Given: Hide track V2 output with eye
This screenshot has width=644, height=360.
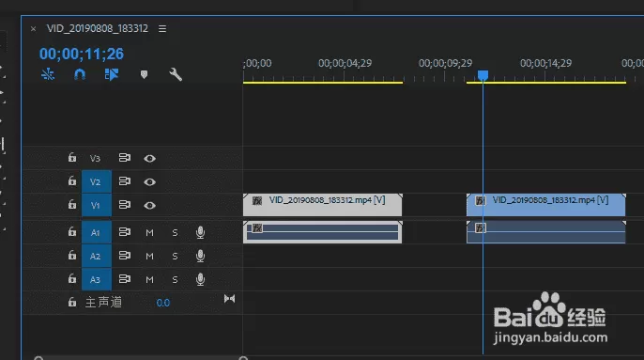Looking at the screenshot, I should [149, 181].
